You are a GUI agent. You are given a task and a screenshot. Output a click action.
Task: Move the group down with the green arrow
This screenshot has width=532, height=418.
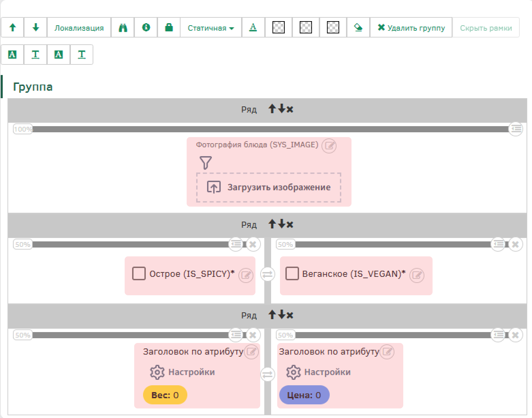pyautogui.click(x=35, y=28)
